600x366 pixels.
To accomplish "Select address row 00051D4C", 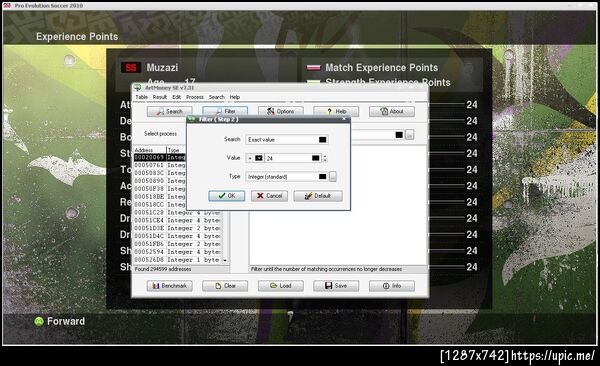I will (177, 236).
